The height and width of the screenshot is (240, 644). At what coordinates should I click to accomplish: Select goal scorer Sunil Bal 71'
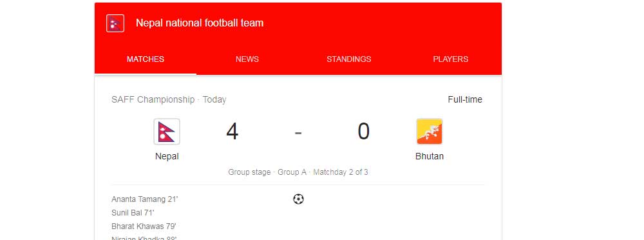click(133, 213)
